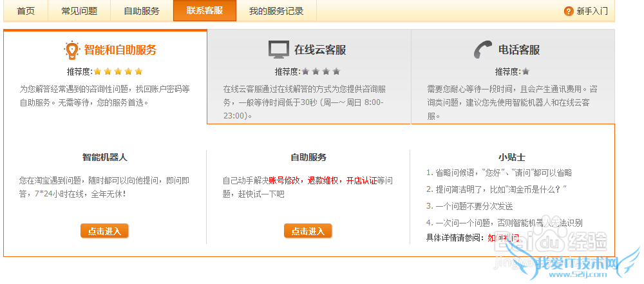Click 点击进入 button under 自助服务 section
The width and height of the screenshot is (644, 284).
(x=308, y=231)
